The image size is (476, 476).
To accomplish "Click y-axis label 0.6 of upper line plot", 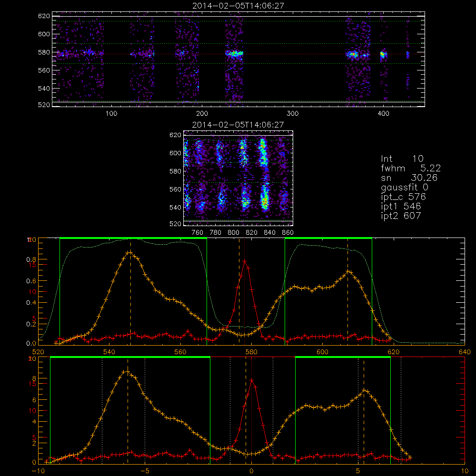I will point(31,281).
